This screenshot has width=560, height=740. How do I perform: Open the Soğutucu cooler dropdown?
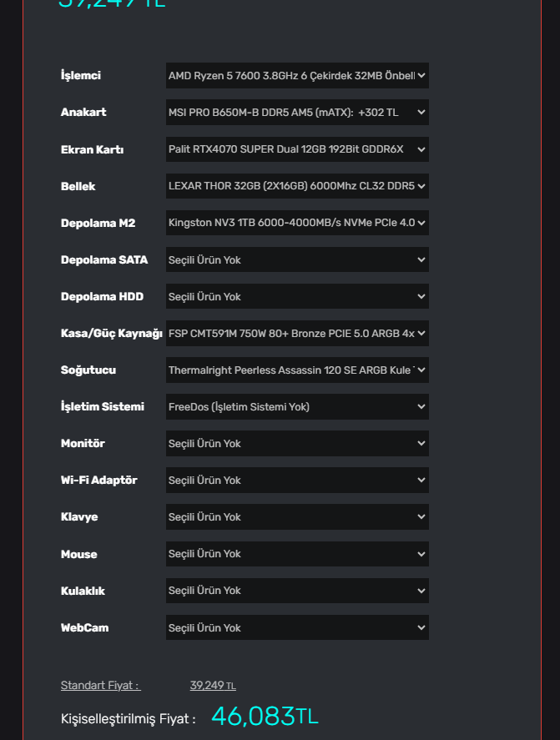click(x=297, y=370)
